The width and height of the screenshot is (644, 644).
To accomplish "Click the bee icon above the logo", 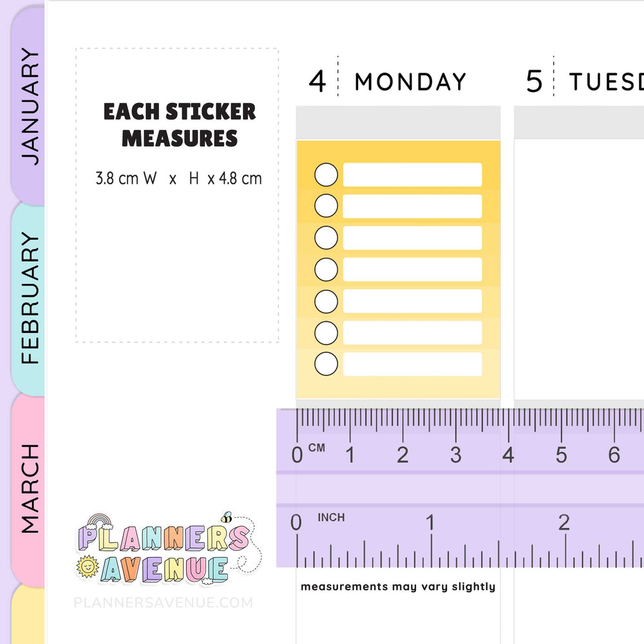I will click(227, 516).
